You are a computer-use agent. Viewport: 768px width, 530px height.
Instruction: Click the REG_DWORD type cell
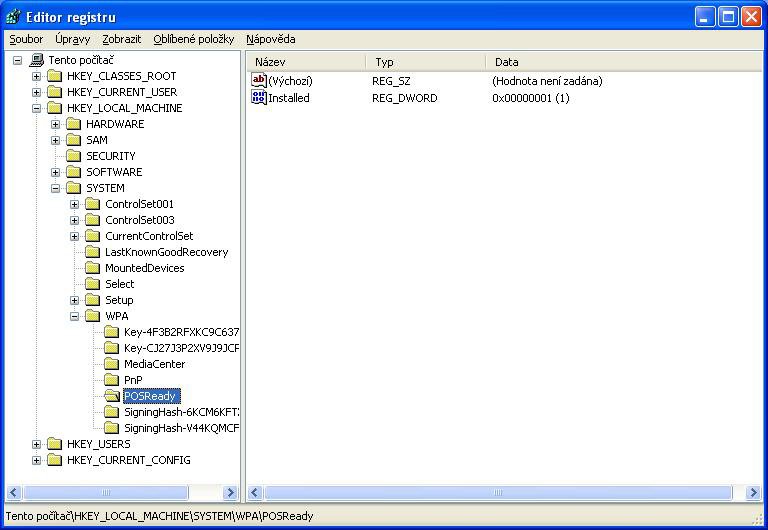405,98
